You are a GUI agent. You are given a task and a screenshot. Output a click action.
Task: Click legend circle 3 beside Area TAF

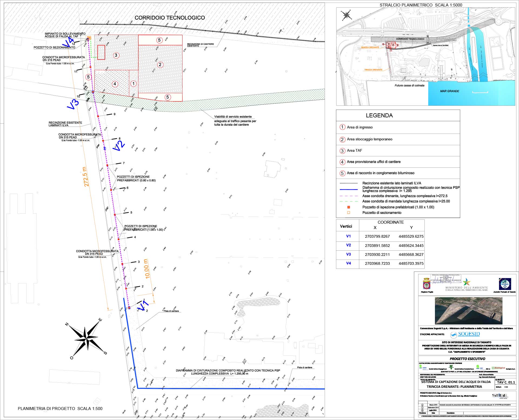(x=342, y=151)
